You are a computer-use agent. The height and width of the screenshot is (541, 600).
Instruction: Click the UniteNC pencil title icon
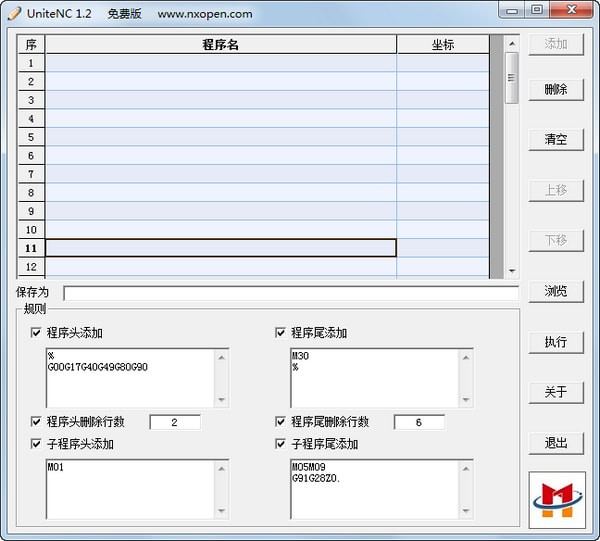[x=14, y=13]
